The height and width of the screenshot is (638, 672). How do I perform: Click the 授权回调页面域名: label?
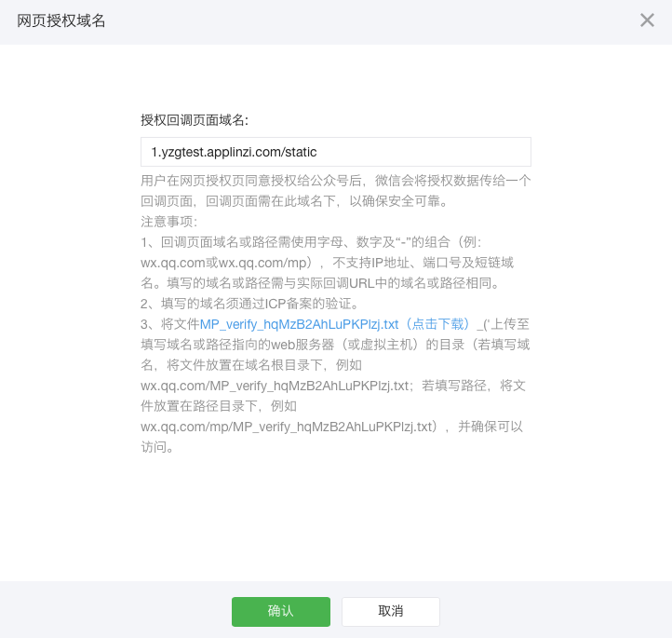point(195,120)
